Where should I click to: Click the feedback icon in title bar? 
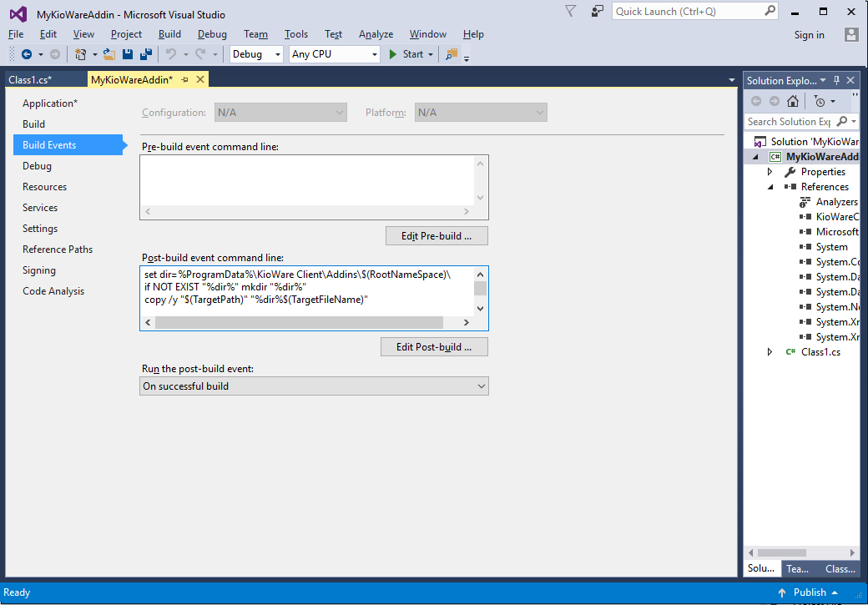pyautogui.click(x=598, y=11)
